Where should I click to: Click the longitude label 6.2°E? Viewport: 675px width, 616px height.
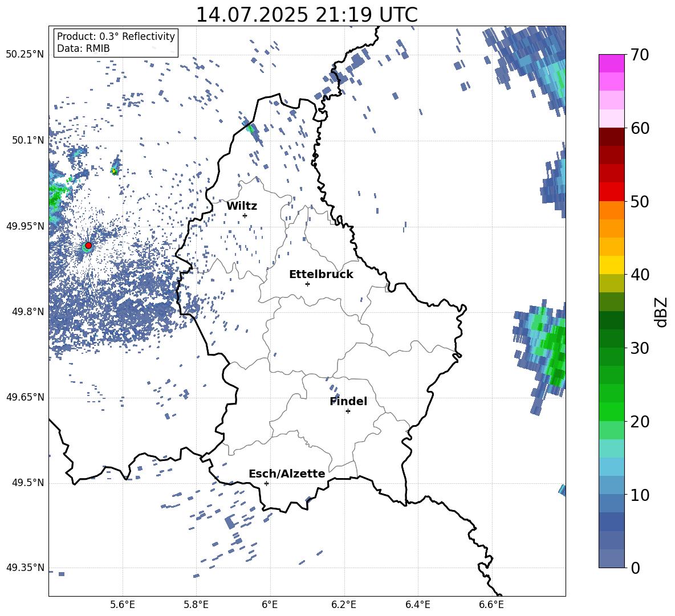pos(344,605)
